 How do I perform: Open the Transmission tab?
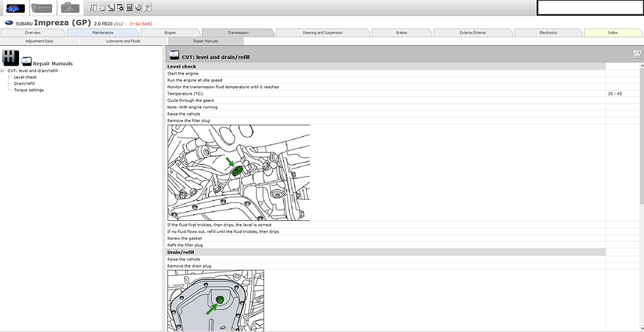point(238,32)
